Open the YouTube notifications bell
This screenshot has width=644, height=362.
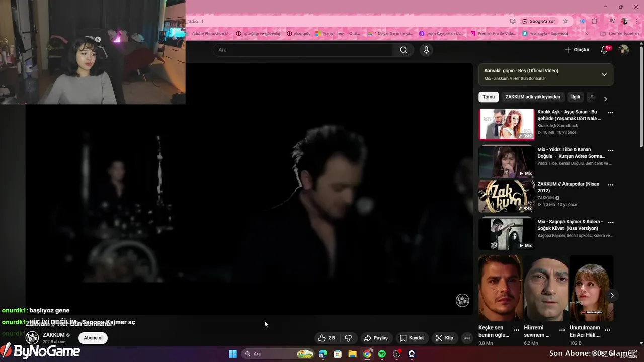(605, 50)
